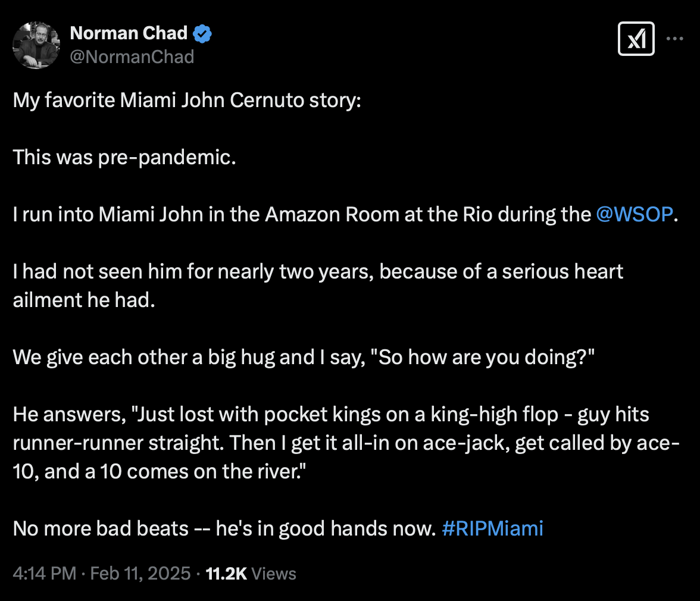The width and height of the screenshot is (700, 601).
Task: Click the Norman Chad display name
Action: pos(129,33)
